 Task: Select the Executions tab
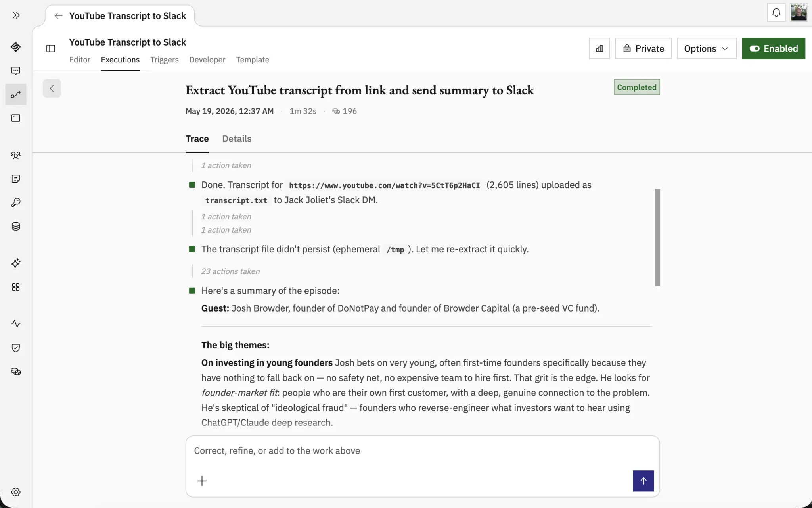coord(120,60)
